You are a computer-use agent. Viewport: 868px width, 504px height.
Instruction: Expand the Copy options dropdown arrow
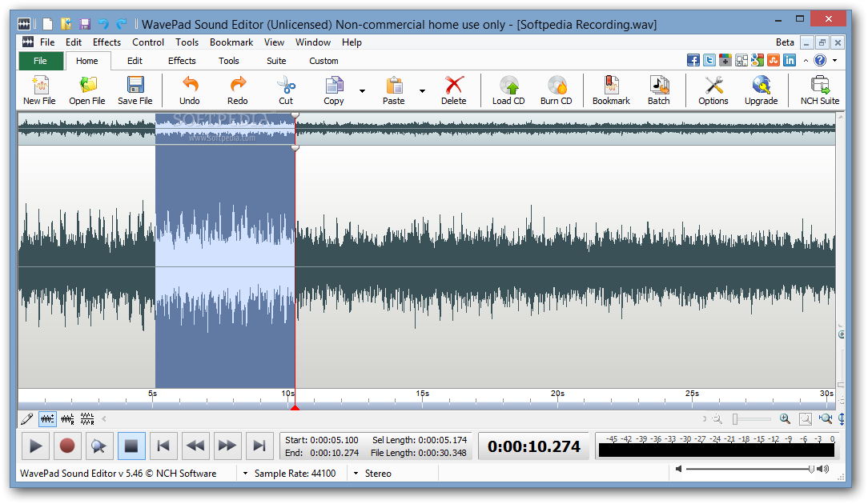click(x=362, y=90)
